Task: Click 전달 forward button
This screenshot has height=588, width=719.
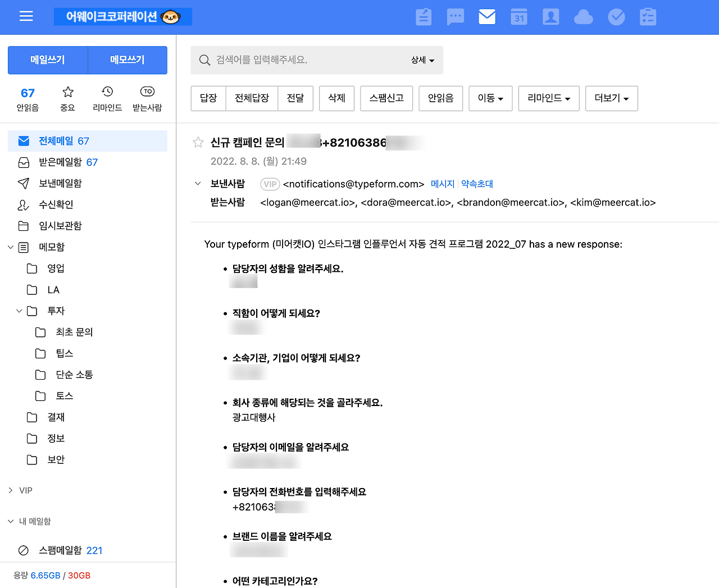Action: pos(295,98)
